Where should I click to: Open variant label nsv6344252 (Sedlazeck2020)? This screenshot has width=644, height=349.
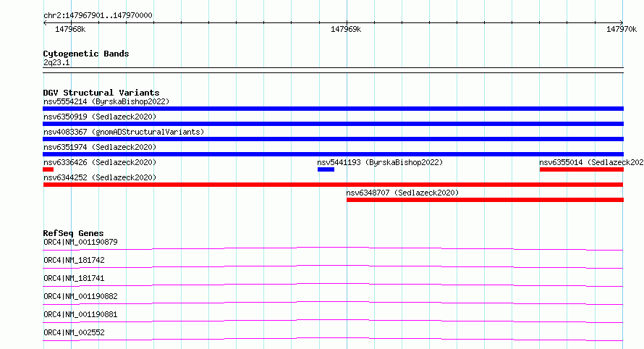click(100, 177)
